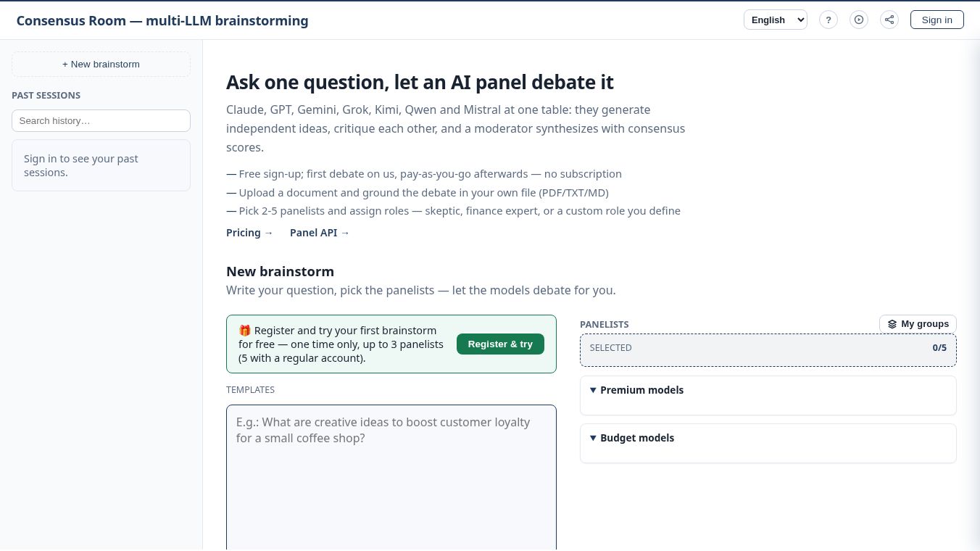This screenshot has height=551, width=980.
Task: Click the gift icon in register banner
Action: point(244,331)
